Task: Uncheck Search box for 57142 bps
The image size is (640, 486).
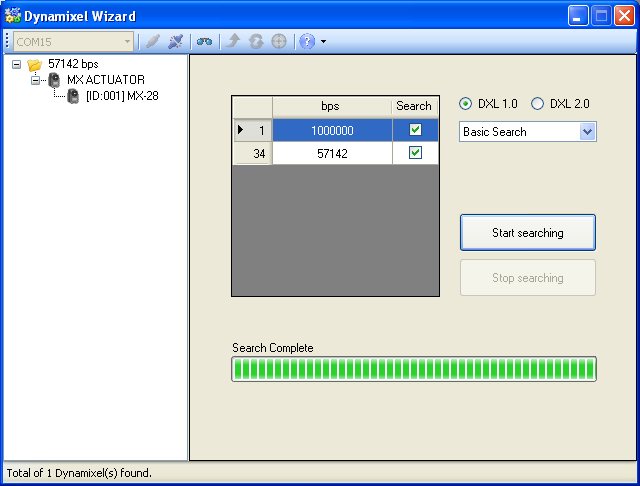Action: pos(415,153)
